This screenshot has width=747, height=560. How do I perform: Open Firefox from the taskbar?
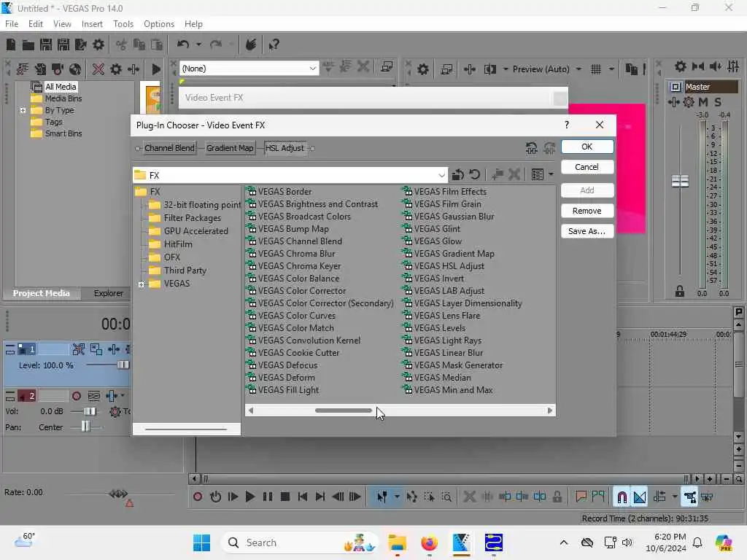pyautogui.click(x=429, y=542)
